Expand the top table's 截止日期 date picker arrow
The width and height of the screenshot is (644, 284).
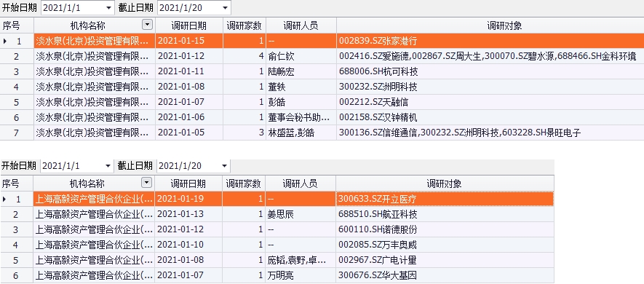[x=225, y=8]
